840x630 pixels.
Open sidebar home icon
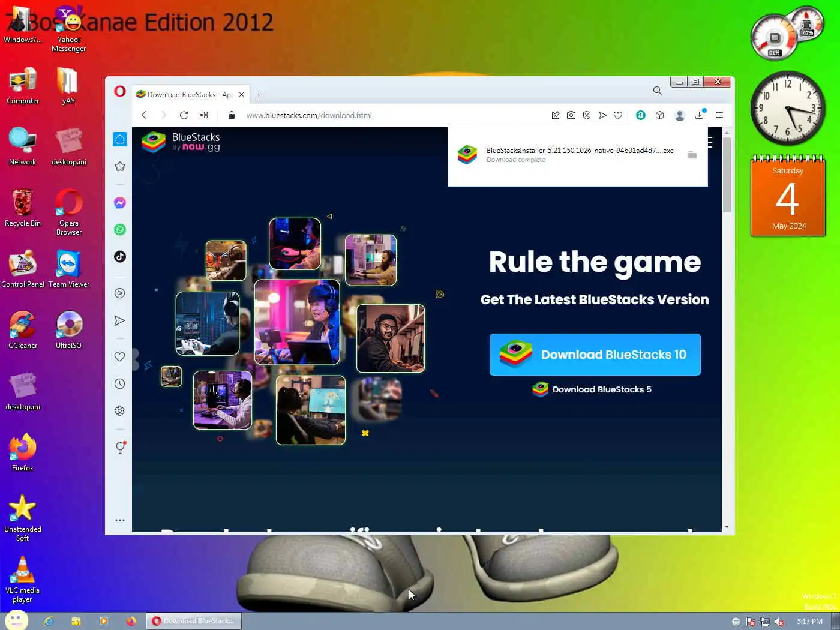tap(120, 139)
